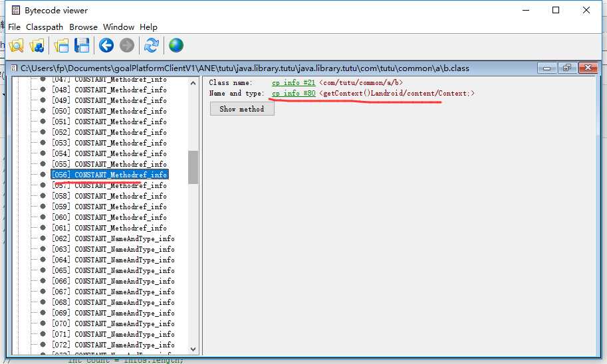Go back with the blue arrow icon
The image size is (607, 364).
pos(106,46)
